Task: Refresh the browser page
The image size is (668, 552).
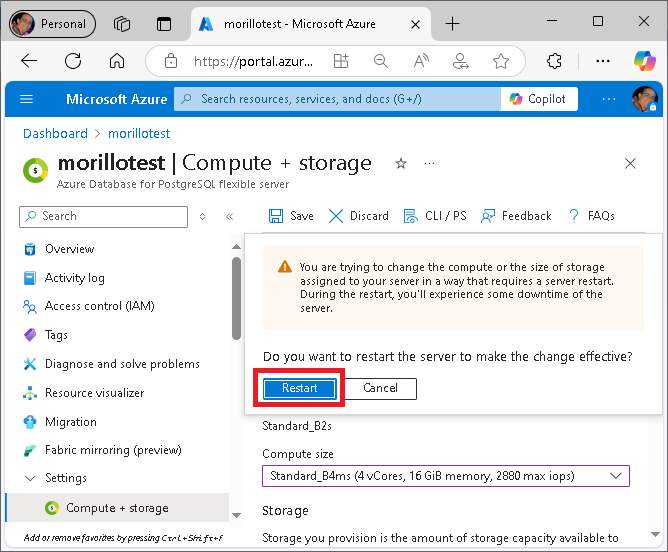Action: 73,61
